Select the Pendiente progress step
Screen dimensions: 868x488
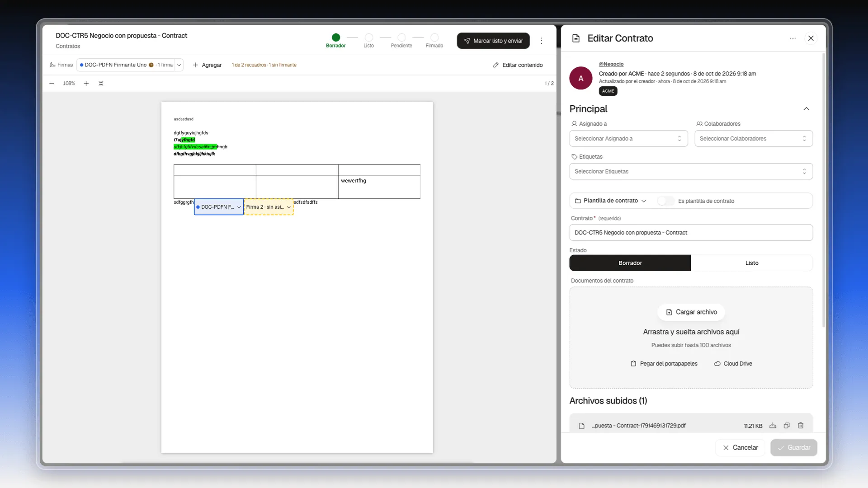coord(401,41)
